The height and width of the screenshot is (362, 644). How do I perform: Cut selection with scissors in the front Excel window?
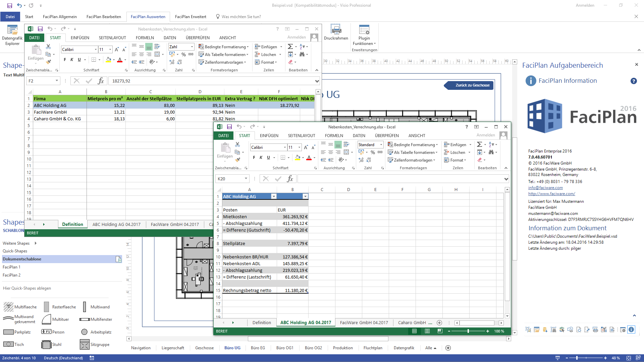point(237,144)
